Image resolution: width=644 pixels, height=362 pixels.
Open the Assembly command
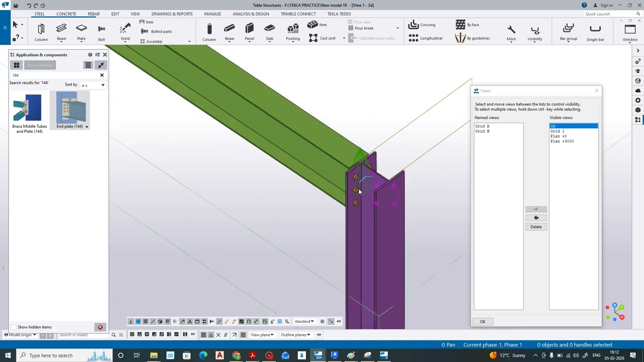click(151, 41)
